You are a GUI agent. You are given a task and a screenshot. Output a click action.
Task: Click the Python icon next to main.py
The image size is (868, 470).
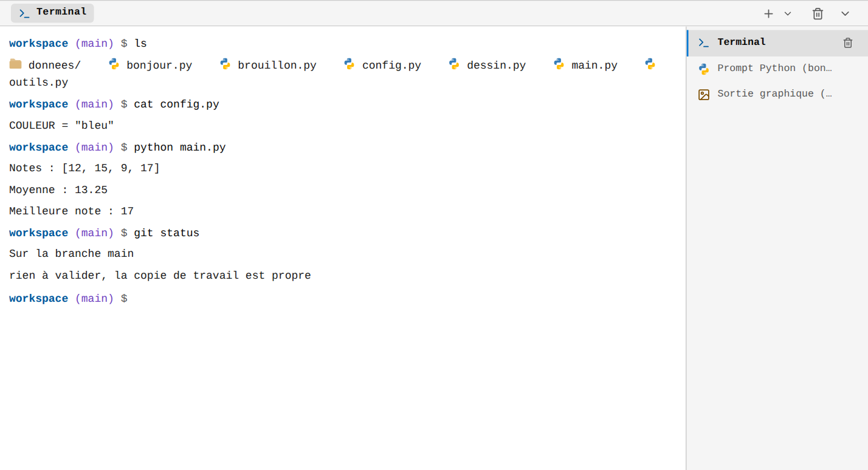[559, 64]
